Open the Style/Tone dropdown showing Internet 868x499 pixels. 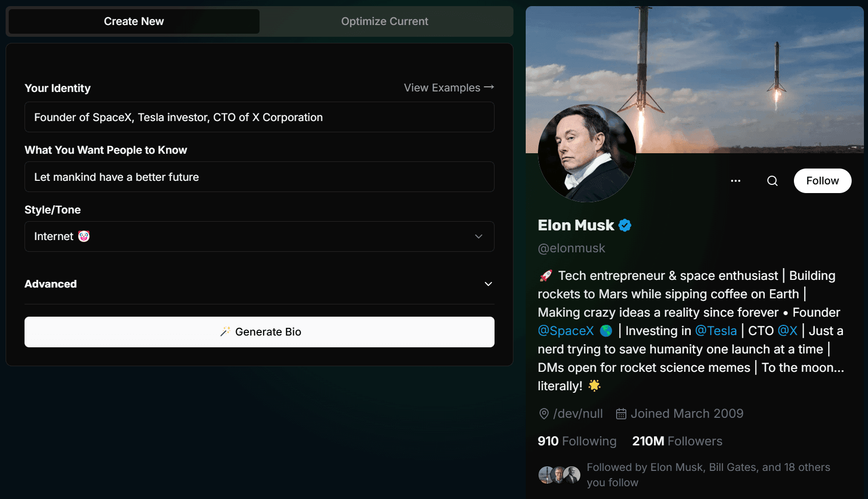pyautogui.click(x=260, y=236)
